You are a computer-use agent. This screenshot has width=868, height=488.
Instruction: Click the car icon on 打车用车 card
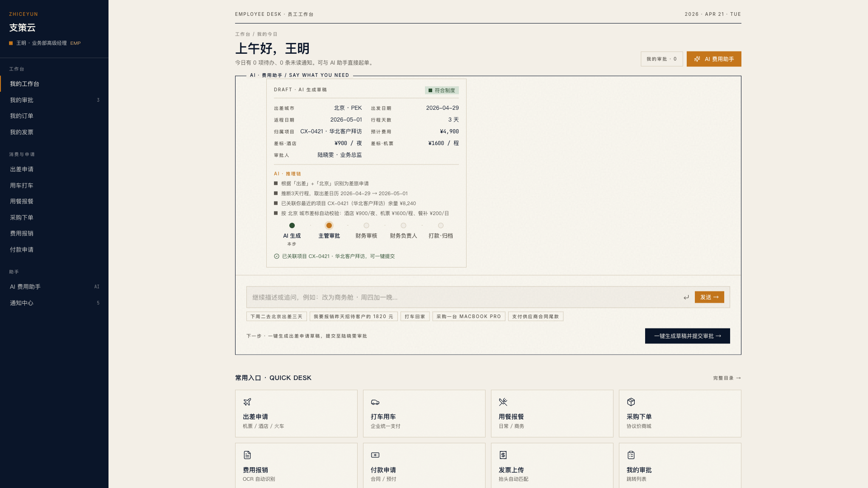coord(375,402)
